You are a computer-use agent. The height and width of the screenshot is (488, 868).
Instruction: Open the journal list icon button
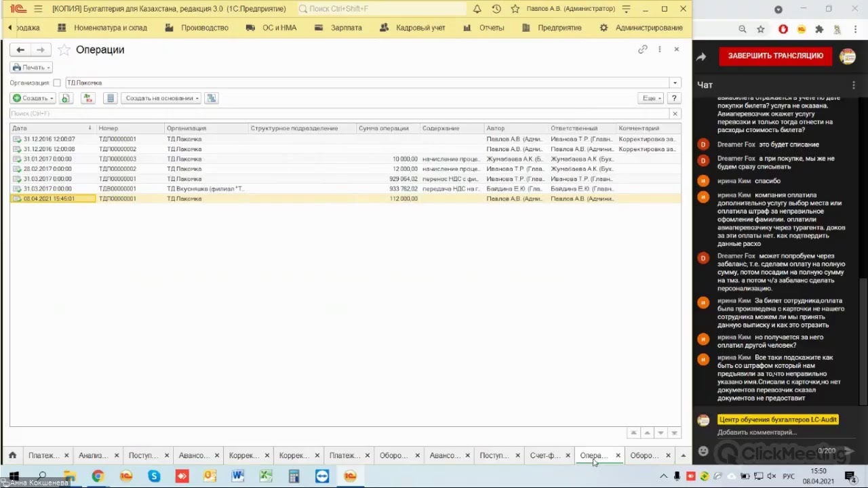tap(111, 98)
